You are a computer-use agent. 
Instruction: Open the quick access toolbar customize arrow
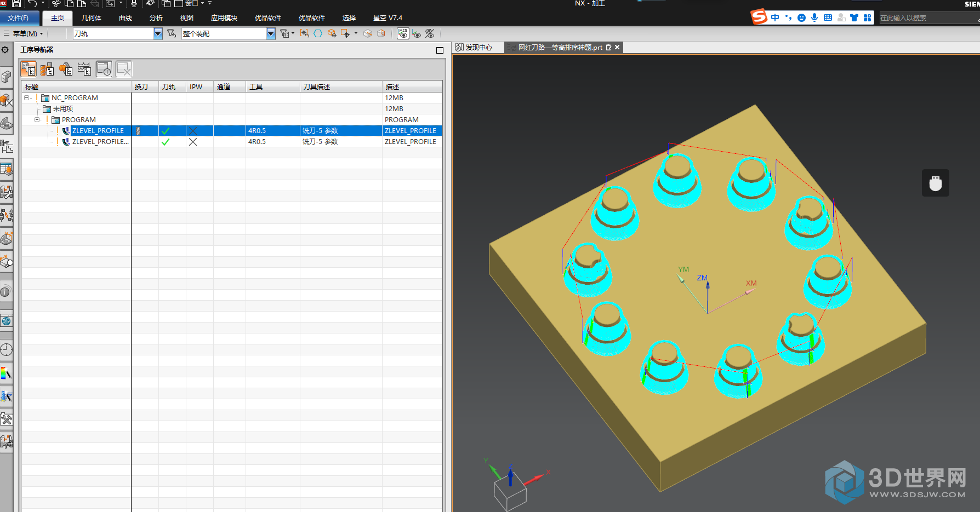210,3
